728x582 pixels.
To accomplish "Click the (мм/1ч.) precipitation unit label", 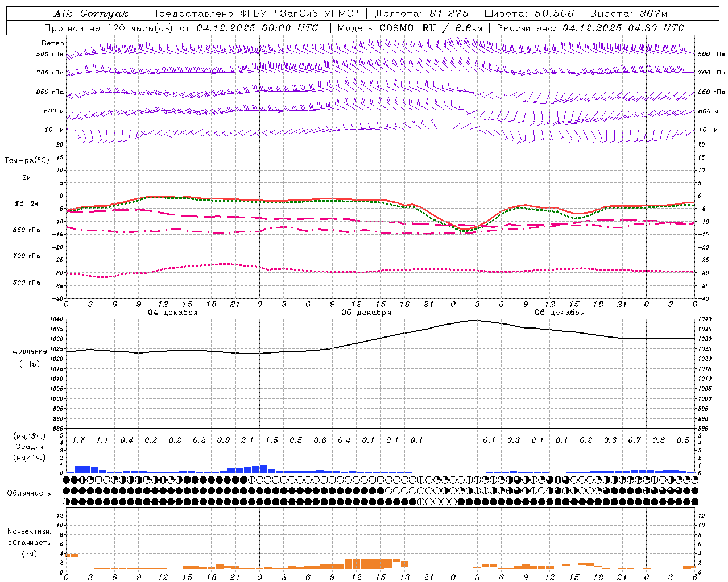I will [x=30, y=458].
